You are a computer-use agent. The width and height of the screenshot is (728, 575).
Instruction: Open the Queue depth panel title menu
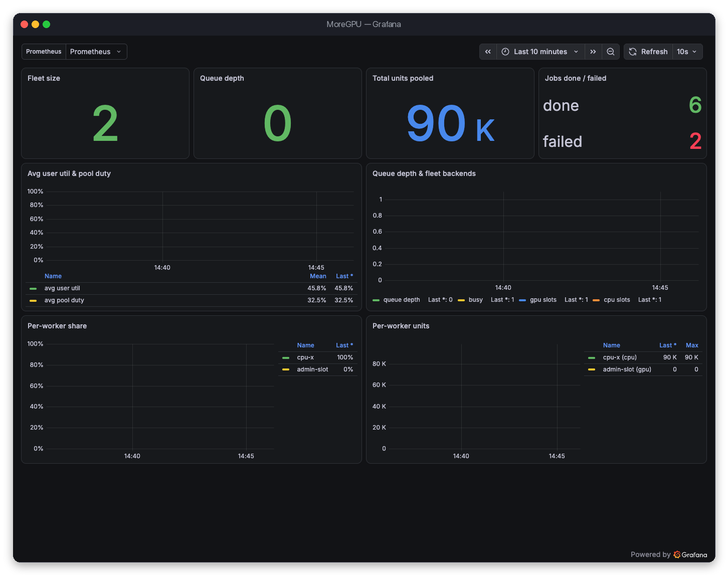click(222, 78)
